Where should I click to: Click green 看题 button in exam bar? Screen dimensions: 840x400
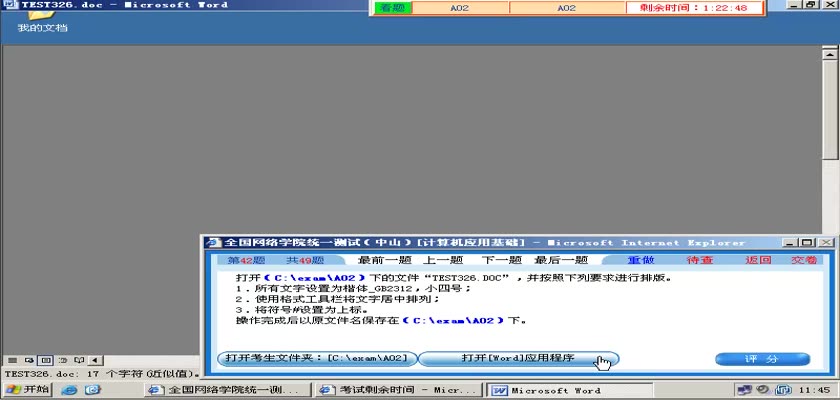[393, 8]
